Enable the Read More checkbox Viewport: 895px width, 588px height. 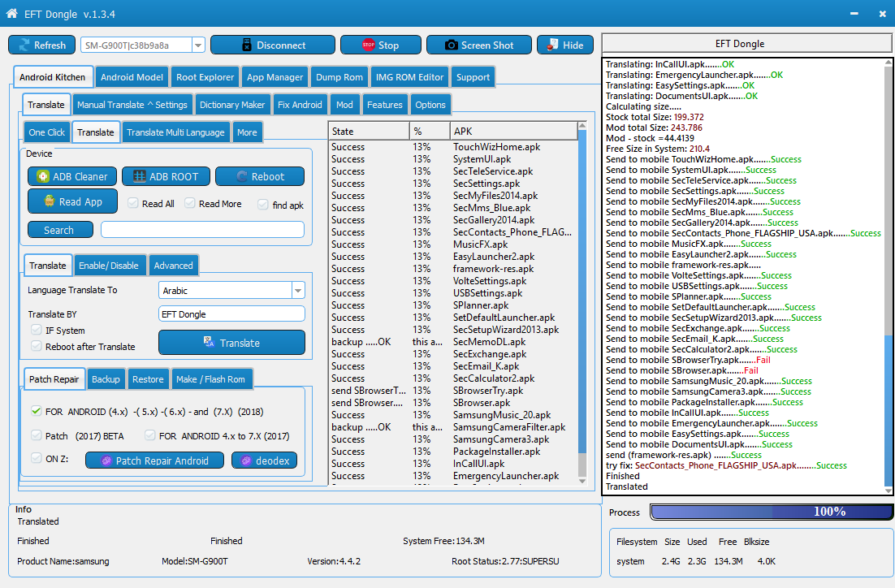coord(190,203)
